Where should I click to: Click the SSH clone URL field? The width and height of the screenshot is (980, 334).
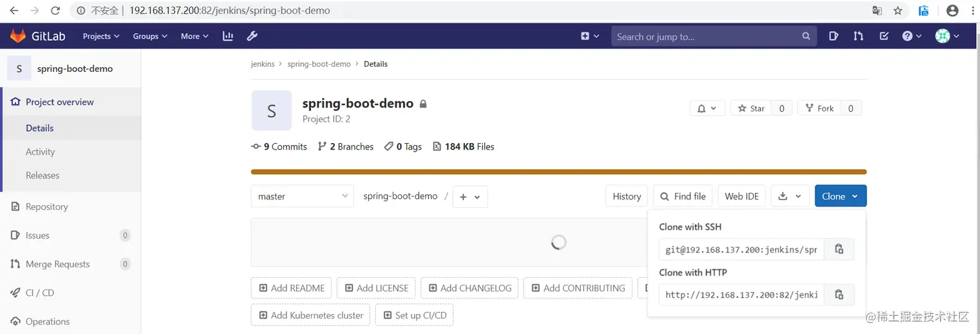(x=741, y=249)
